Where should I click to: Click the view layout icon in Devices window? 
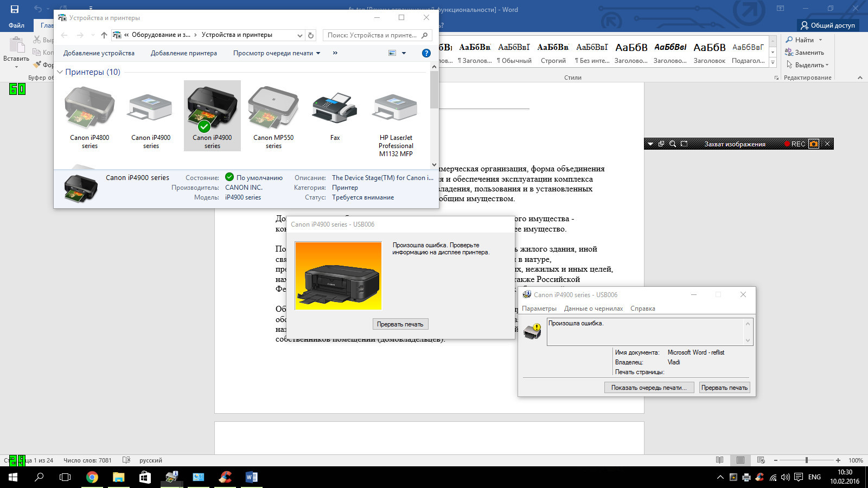tap(392, 53)
